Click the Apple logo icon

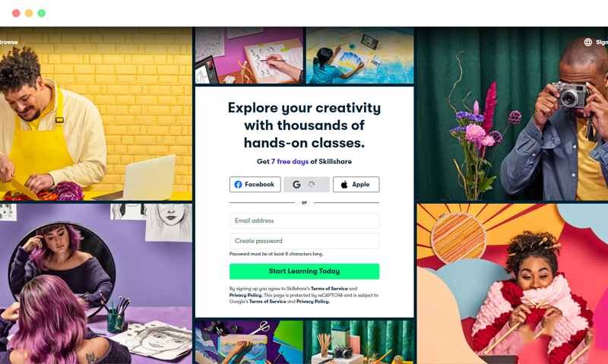(x=344, y=185)
